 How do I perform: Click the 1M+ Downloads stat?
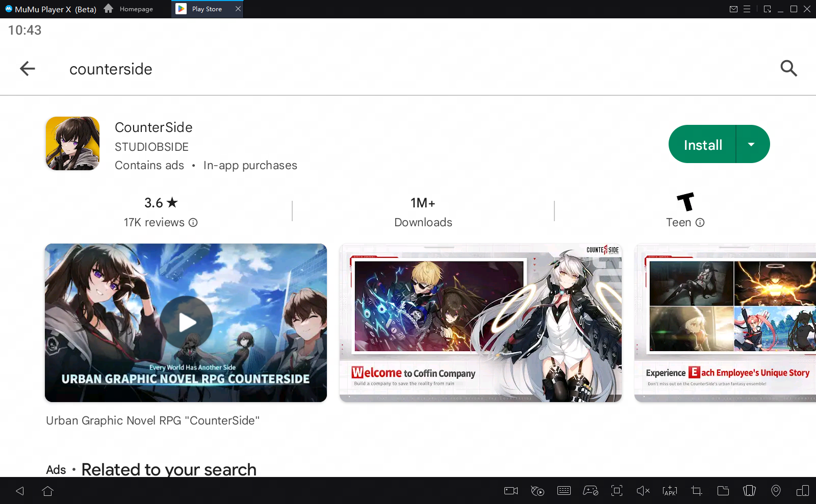tap(423, 213)
